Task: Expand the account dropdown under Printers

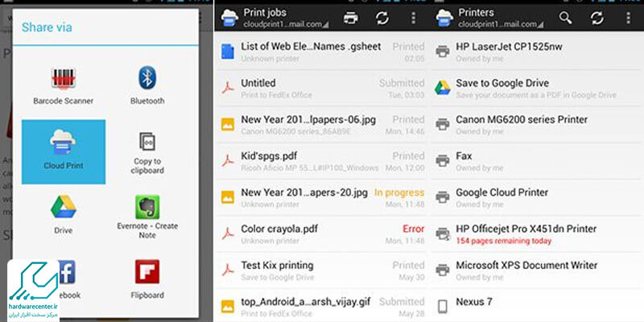Action: coord(501,24)
